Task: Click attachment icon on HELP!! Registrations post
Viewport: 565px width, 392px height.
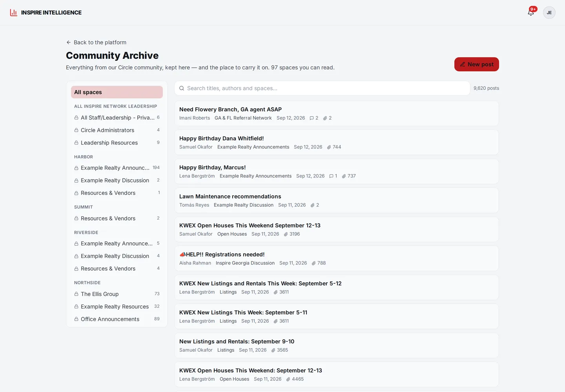Action: tap(313, 263)
